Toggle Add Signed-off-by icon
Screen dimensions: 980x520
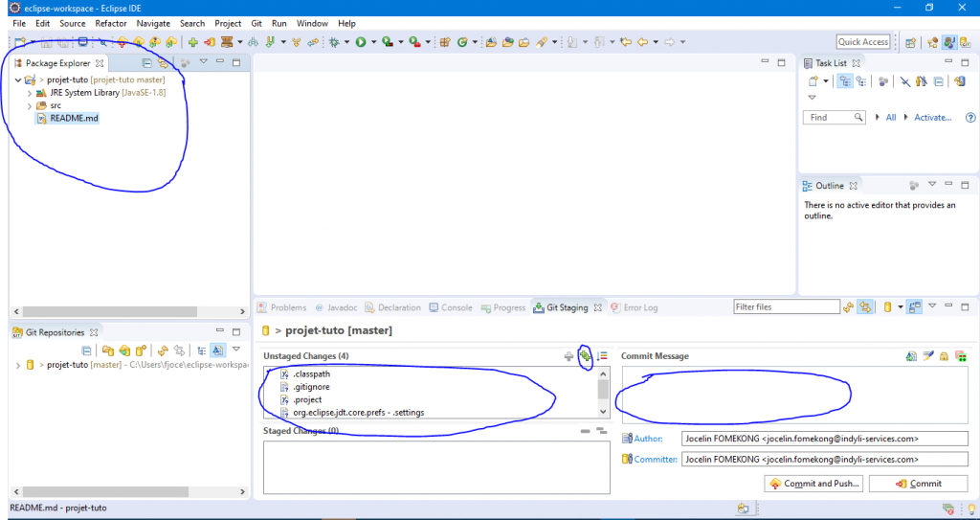tap(928, 356)
